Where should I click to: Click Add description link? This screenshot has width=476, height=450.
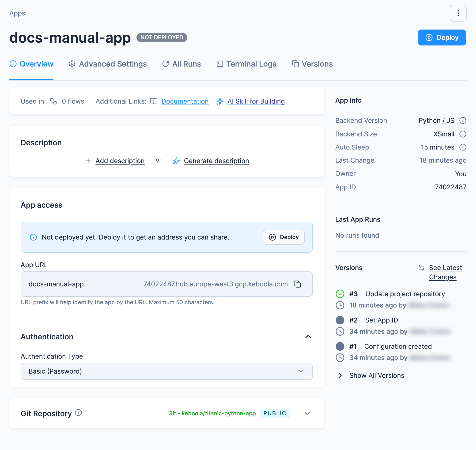coord(120,161)
